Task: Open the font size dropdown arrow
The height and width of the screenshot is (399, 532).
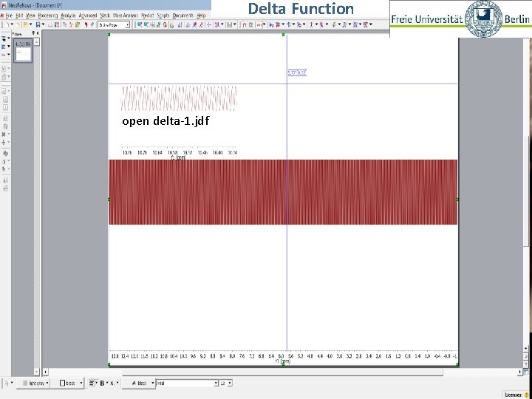Action: (x=230, y=383)
